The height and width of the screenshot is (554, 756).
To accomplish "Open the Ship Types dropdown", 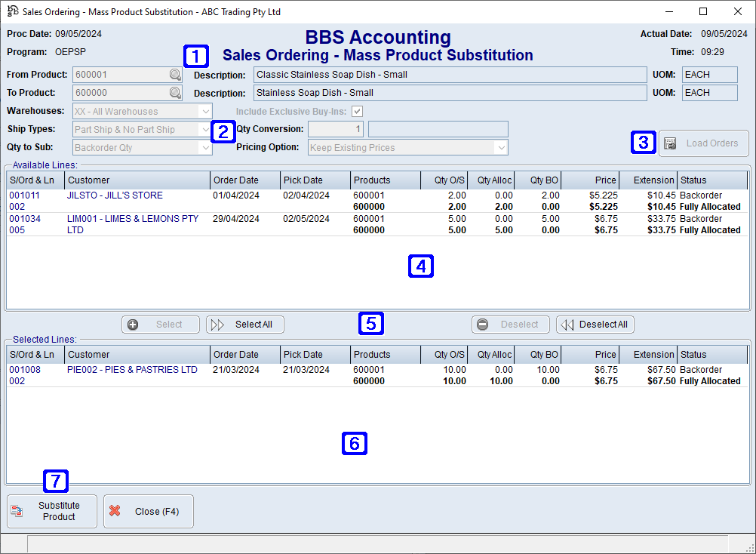I will click(204, 129).
